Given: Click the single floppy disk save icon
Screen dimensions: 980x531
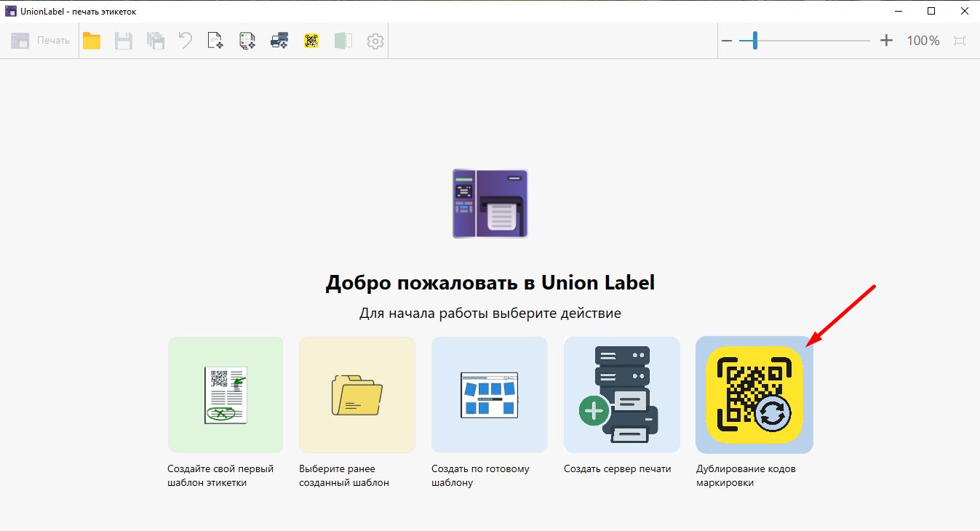Looking at the screenshot, I should click(x=124, y=41).
